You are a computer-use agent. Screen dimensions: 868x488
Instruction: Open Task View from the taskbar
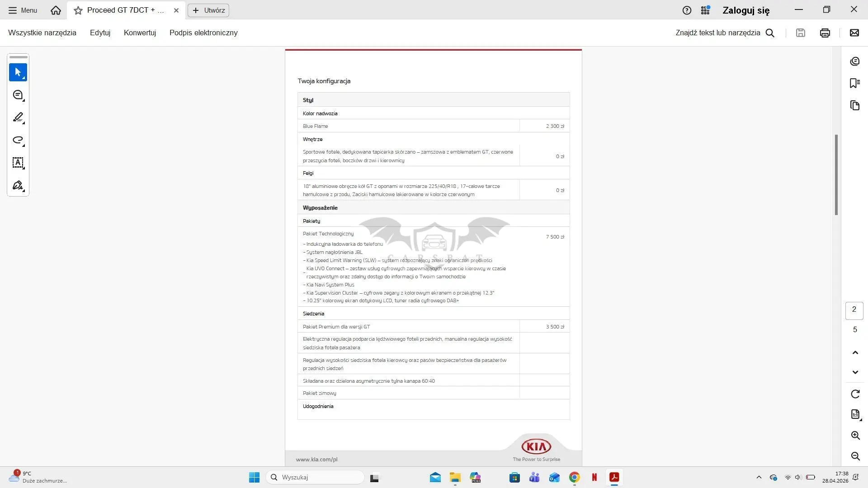point(374,477)
